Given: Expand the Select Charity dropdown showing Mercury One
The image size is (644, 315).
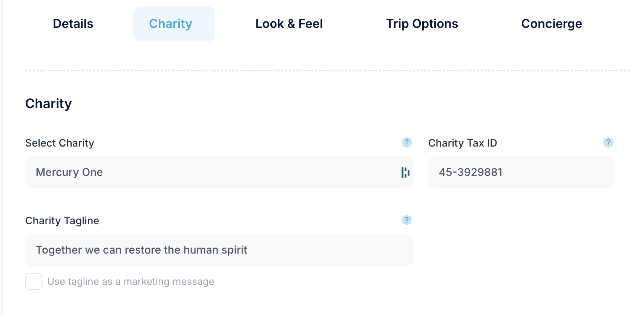Looking at the screenshot, I should coord(219,173).
